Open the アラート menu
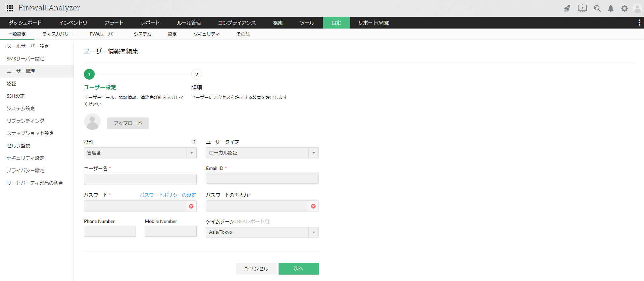The image size is (644, 281). coord(114,22)
